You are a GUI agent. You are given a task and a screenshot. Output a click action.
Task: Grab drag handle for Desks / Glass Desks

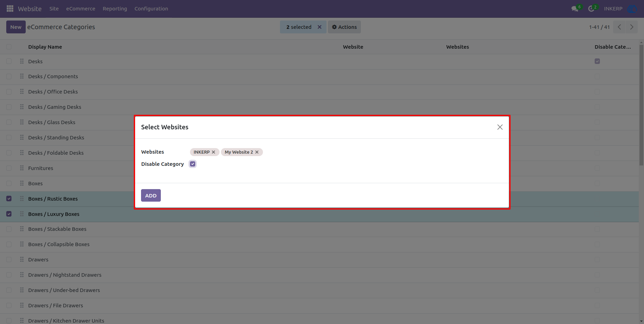(22, 122)
